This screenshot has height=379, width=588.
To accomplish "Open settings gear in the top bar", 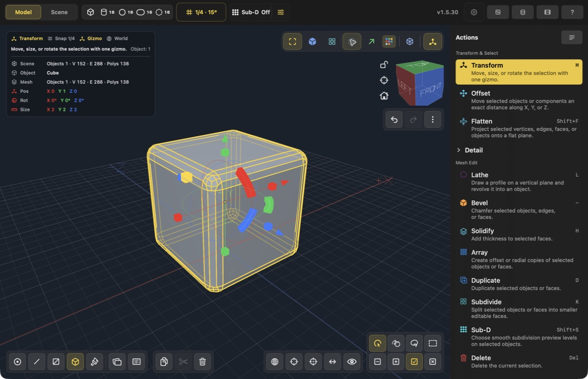I will (474, 12).
